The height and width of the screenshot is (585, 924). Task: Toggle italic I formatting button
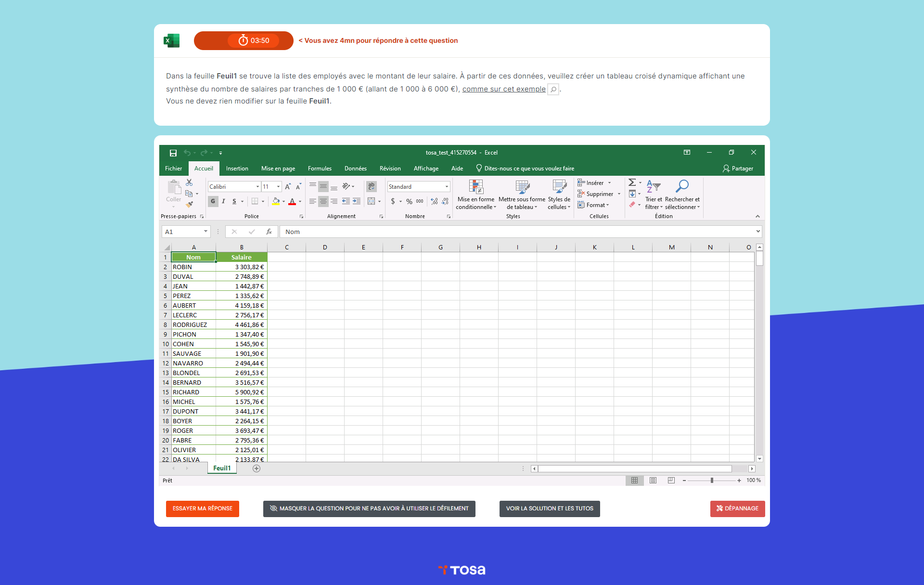(223, 201)
